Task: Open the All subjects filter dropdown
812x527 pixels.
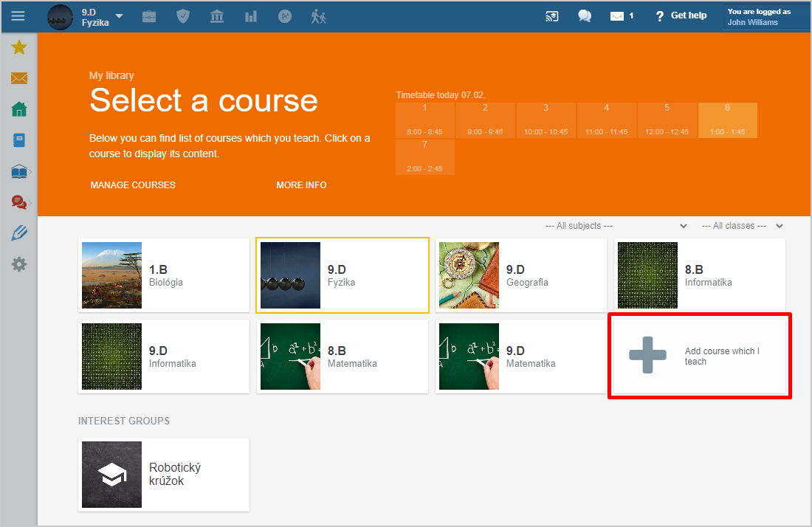Action: tap(616, 226)
